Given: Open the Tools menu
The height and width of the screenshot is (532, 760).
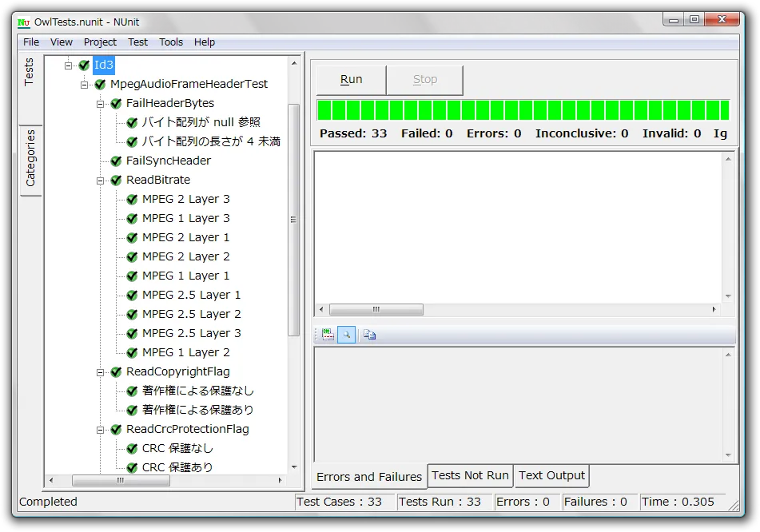Looking at the screenshot, I should click(x=171, y=42).
